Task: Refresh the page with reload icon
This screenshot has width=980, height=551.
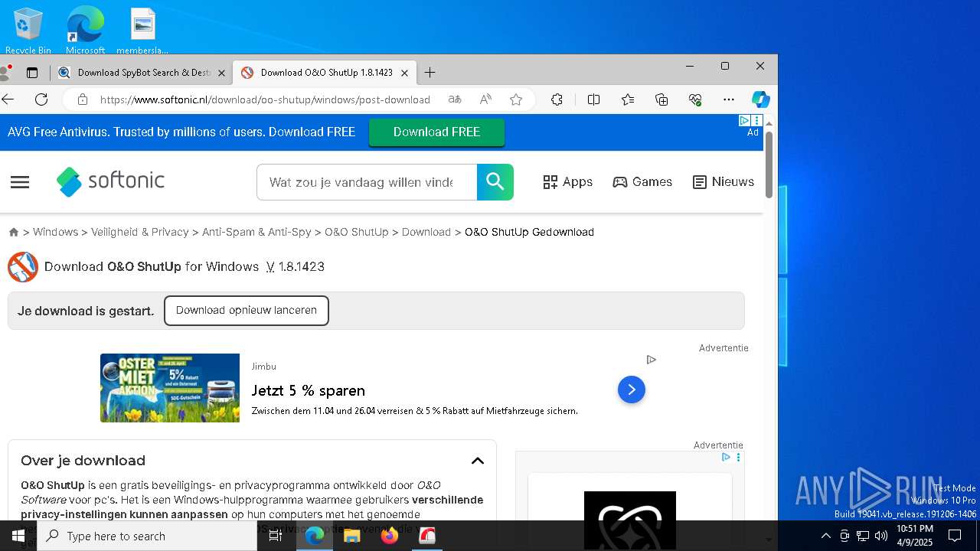Action: click(41, 99)
